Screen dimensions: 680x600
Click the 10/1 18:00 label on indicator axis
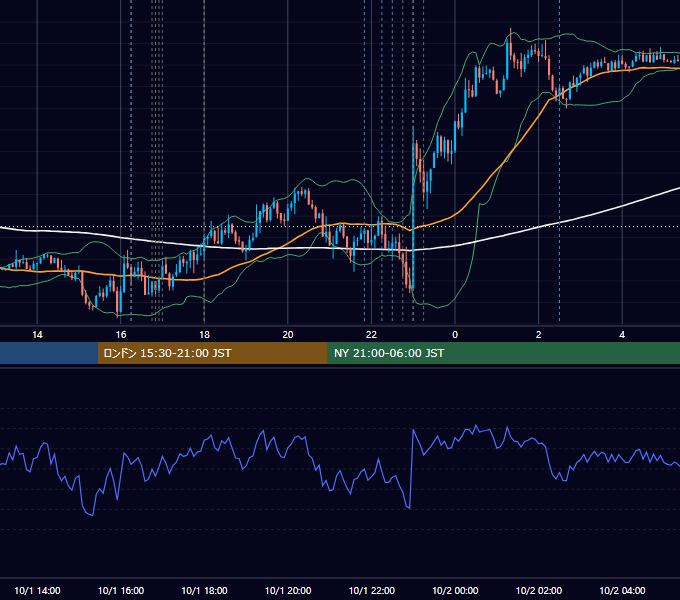pyautogui.click(x=204, y=590)
